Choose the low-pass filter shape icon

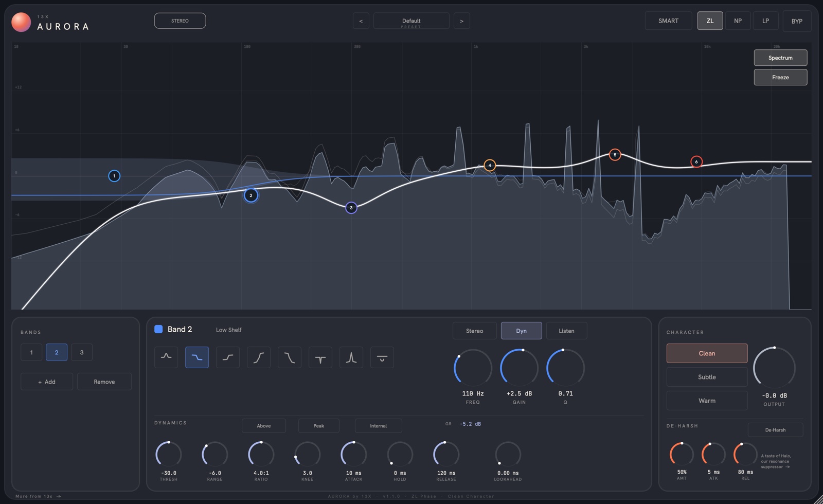(x=290, y=357)
